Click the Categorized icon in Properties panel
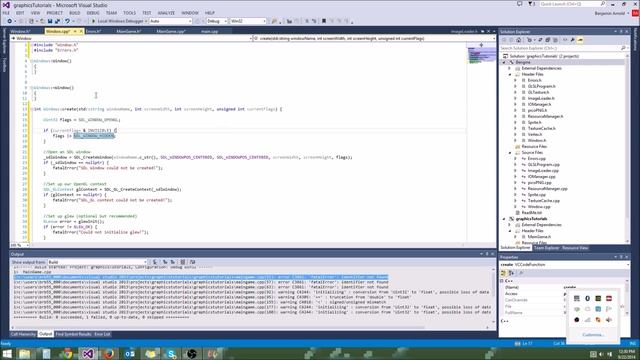This screenshot has width=640, height=360. pyautogui.click(x=504, y=273)
